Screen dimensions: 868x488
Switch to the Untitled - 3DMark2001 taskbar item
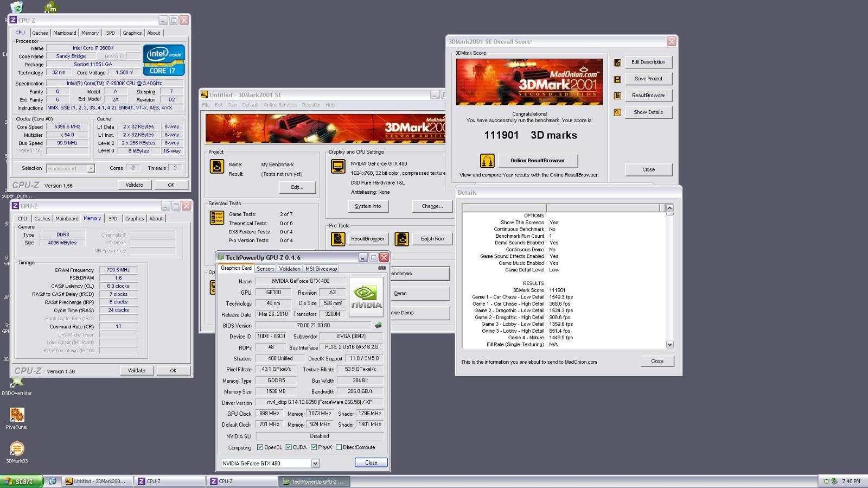click(98, 481)
